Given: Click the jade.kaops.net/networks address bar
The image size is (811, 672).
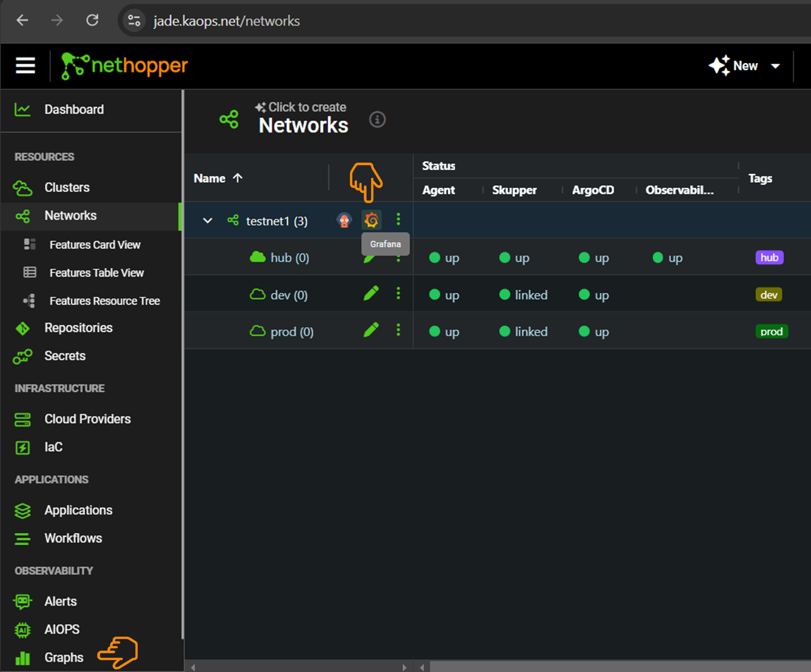Looking at the screenshot, I should (226, 21).
